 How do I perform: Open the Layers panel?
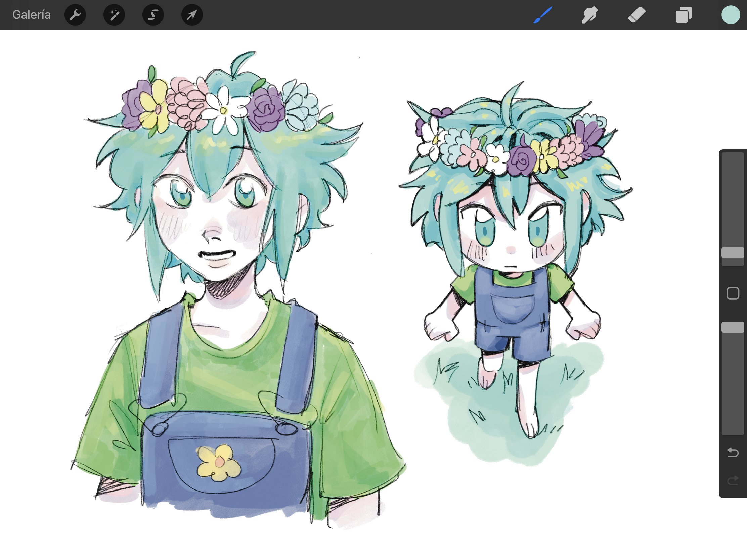(684, 15)
